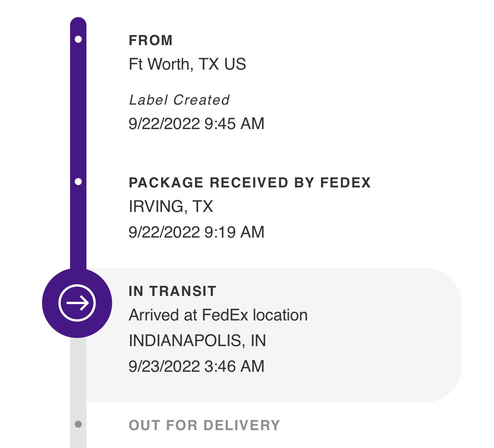
Task: Select the PACKAGE RECEIVED BY FEDEX heading
Action: point(250,183)
